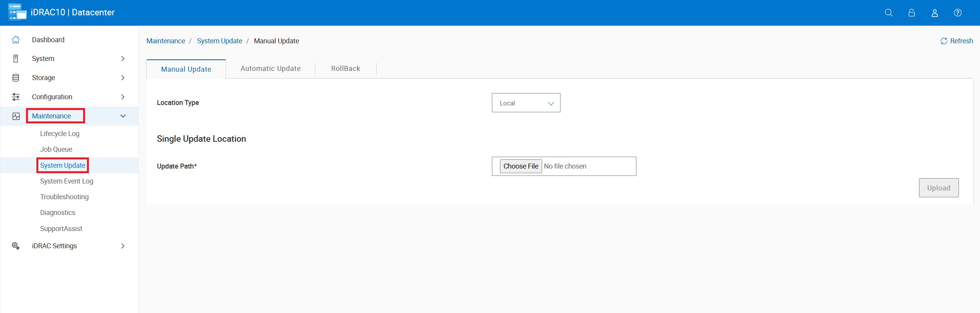Click the iDRAC Settings gears icon
The height and width of the screenshot is (313, 980).
tap(16, 246)
